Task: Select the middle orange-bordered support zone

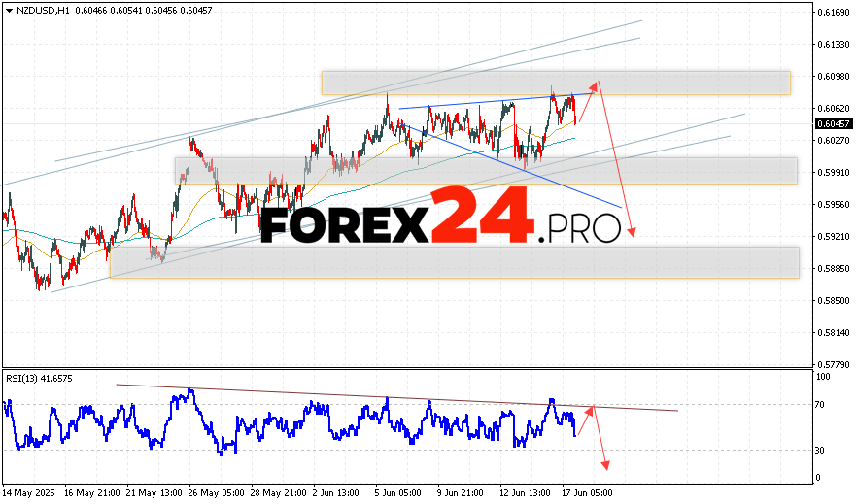Action: click(485, 171)
